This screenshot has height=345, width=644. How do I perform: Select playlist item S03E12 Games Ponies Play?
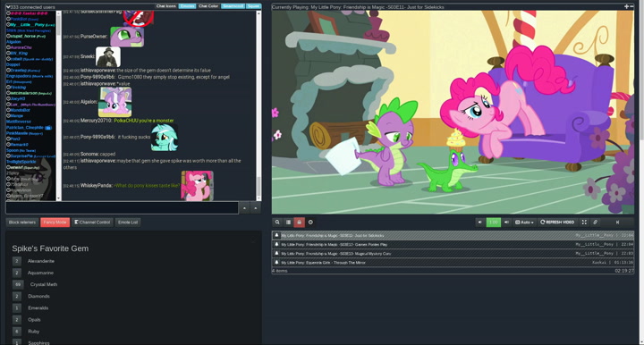click(453, 245)
